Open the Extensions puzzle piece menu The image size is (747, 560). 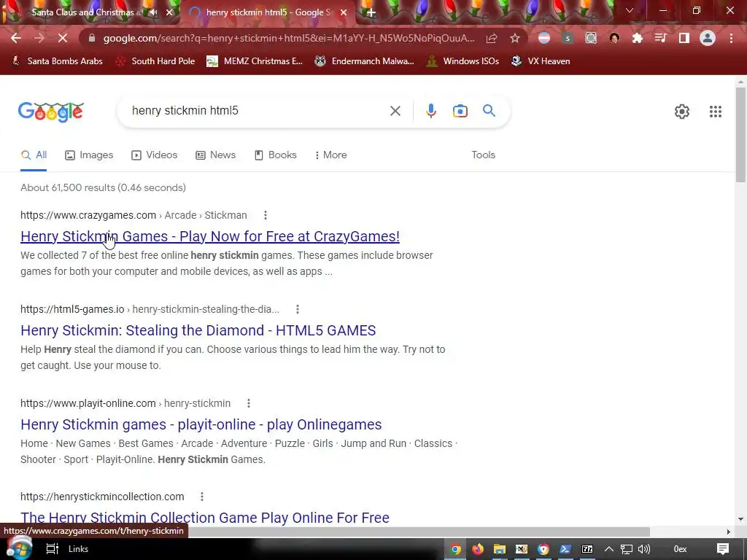638,38
